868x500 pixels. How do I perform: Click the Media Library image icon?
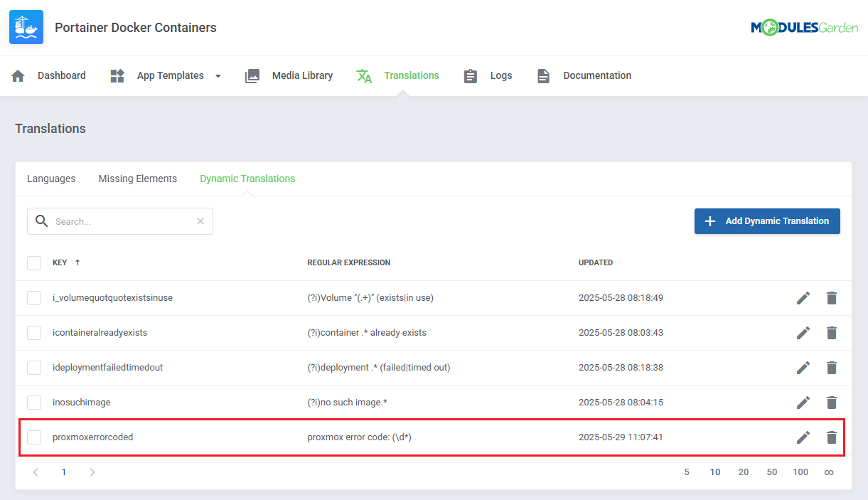tap(252, 76)
